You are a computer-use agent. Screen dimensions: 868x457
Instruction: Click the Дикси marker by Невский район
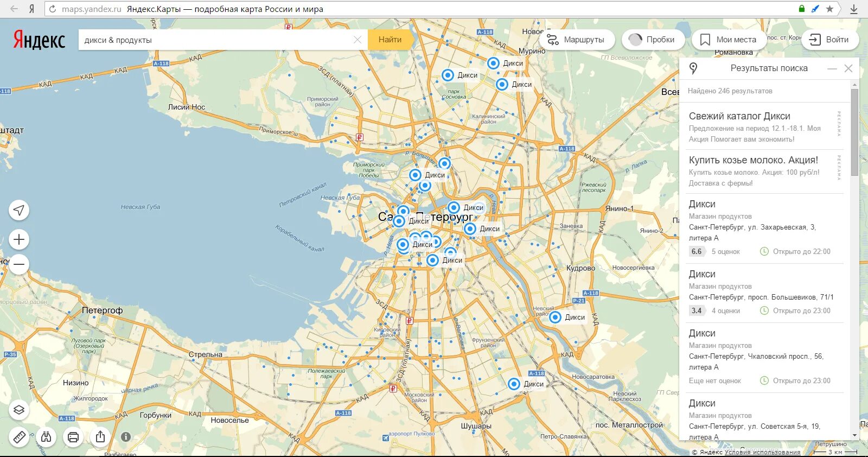(555, 317)
